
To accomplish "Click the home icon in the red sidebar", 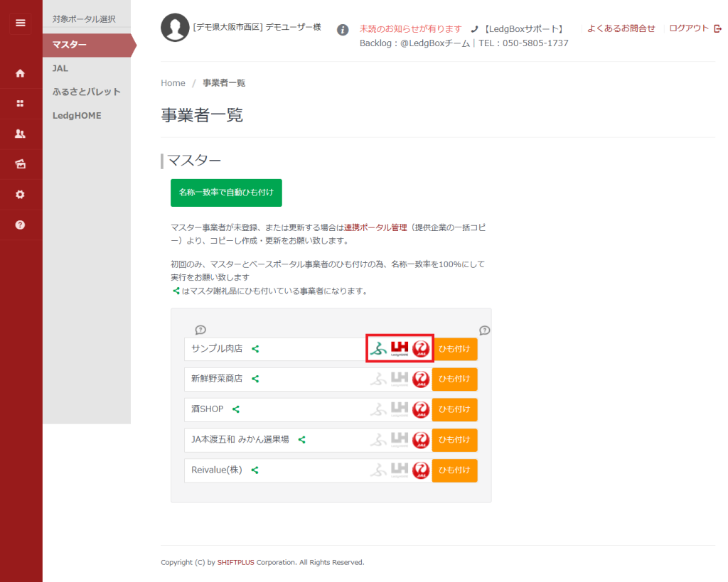I will tap(20, 73).
